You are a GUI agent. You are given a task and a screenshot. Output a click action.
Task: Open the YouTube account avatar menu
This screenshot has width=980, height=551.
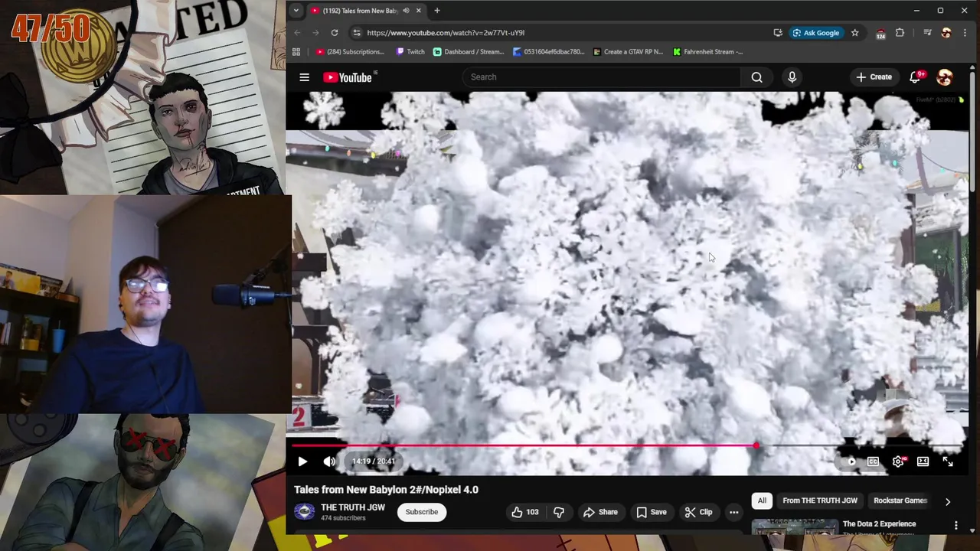point(945,77)
